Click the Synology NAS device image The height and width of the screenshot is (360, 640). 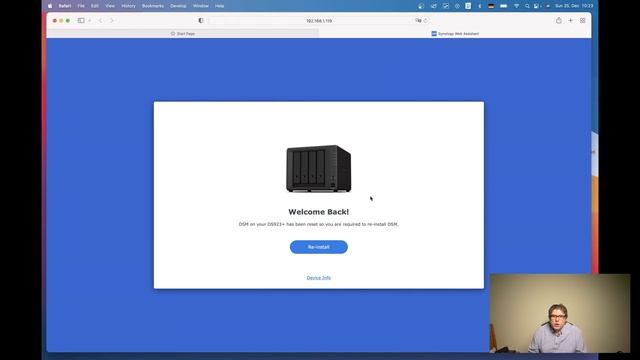click(319, 168)
